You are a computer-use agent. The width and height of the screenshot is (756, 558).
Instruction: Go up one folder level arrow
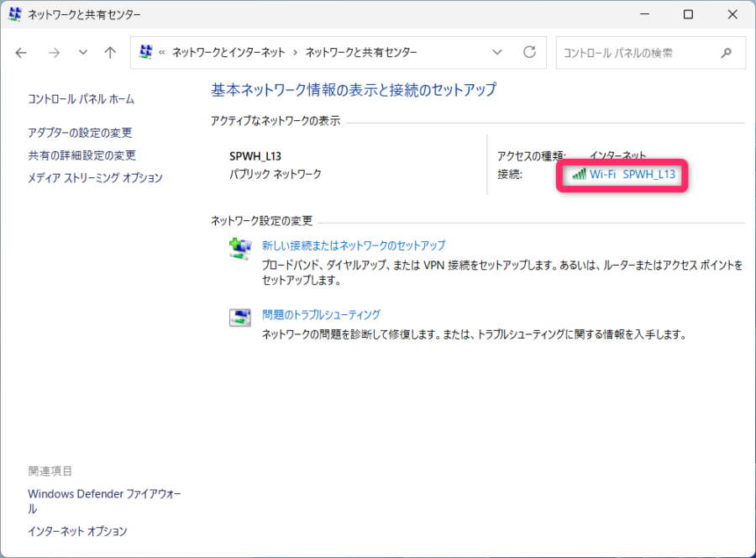tap(110, 52)
